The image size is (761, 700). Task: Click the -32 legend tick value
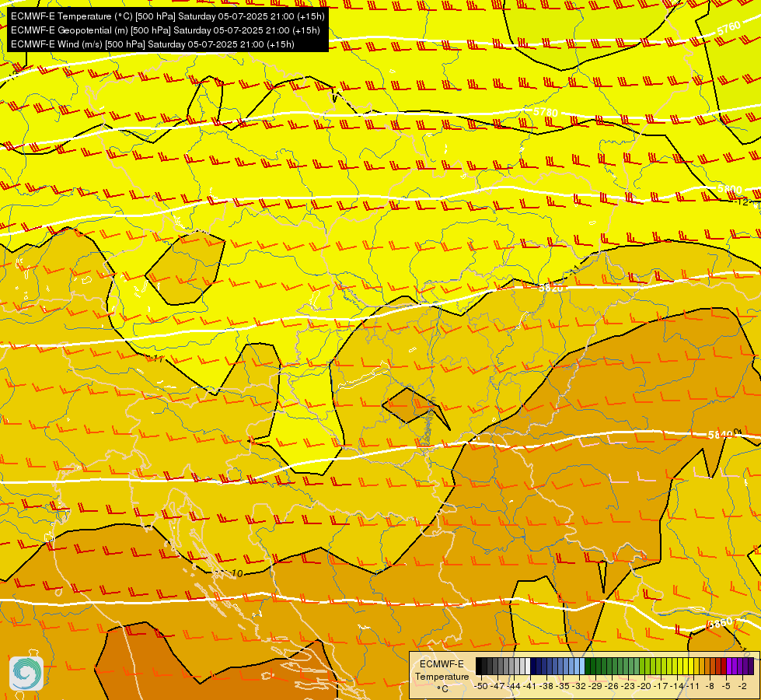578,686
